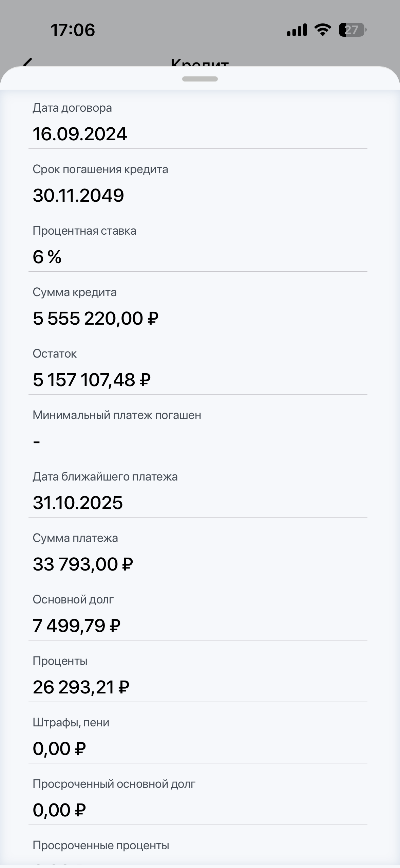Tap the Просроченные проценты label
The height and width of the screenshot is (868, 400).
(101, 845)
